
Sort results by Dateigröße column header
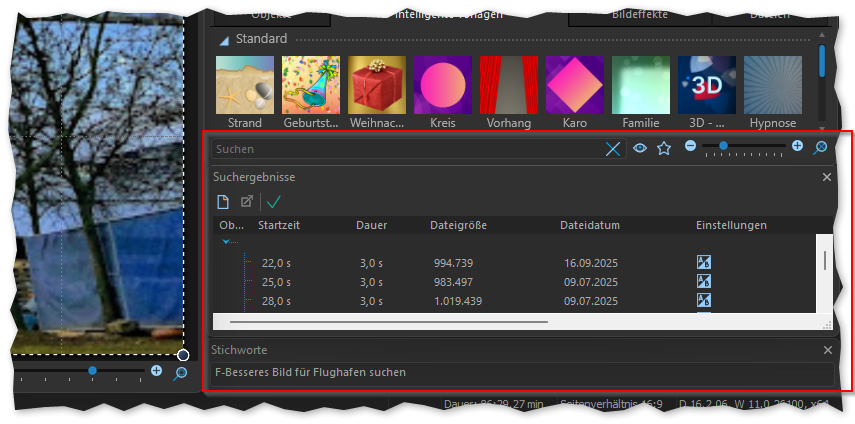click(x=458, y=225)
